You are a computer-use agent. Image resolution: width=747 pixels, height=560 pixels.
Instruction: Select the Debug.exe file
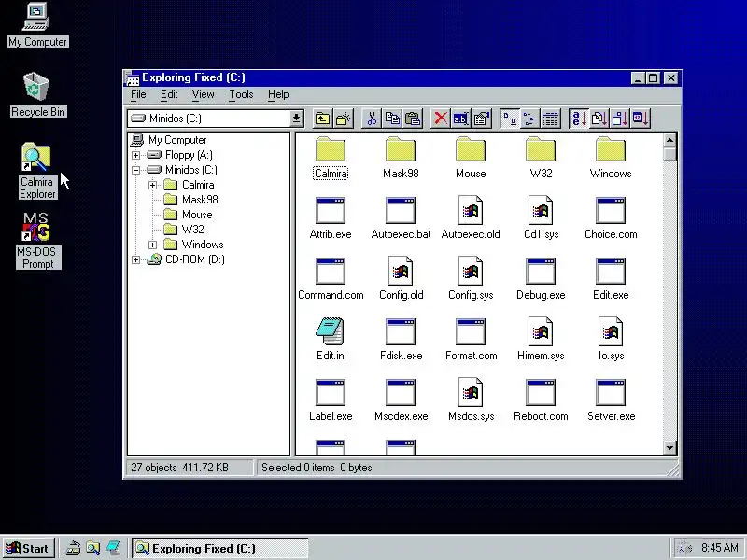click(541, 279)
